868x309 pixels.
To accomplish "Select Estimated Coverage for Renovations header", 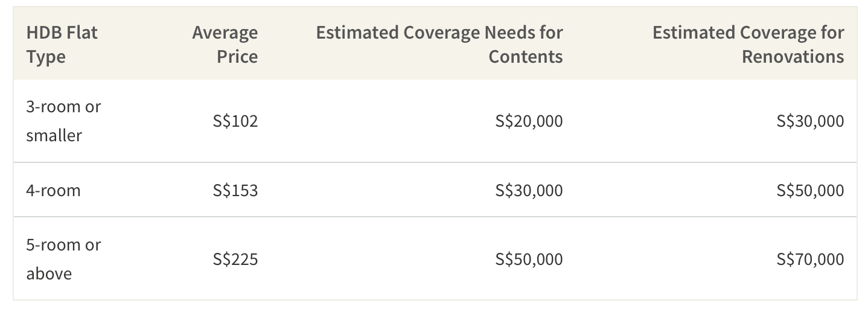I will pyautogui.click(x=748, y=44).
